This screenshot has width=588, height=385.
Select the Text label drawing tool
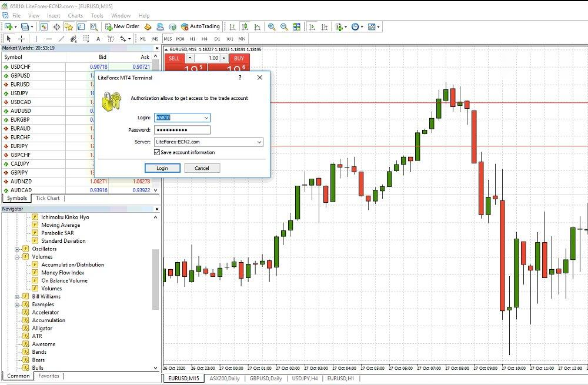(111, 39)
